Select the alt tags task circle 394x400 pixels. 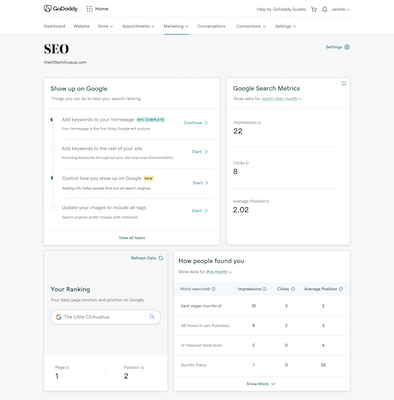click(x=53, y=208)
